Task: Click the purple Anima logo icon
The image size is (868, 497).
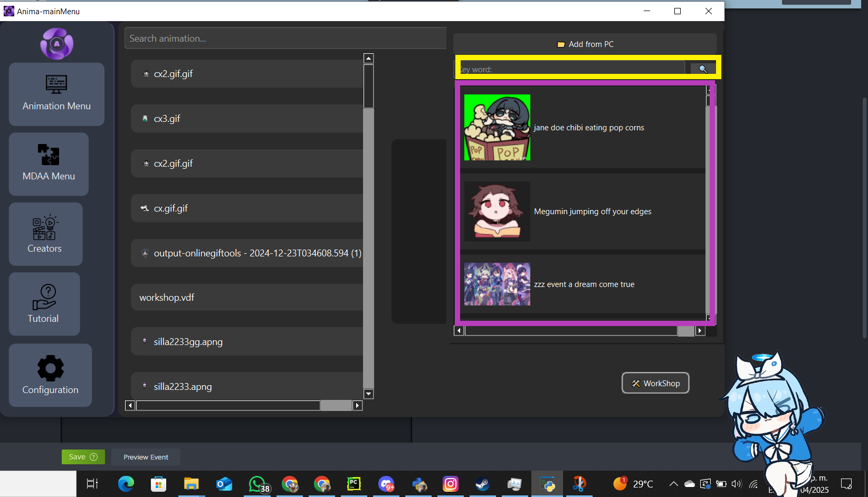Action: click(56, 44)
